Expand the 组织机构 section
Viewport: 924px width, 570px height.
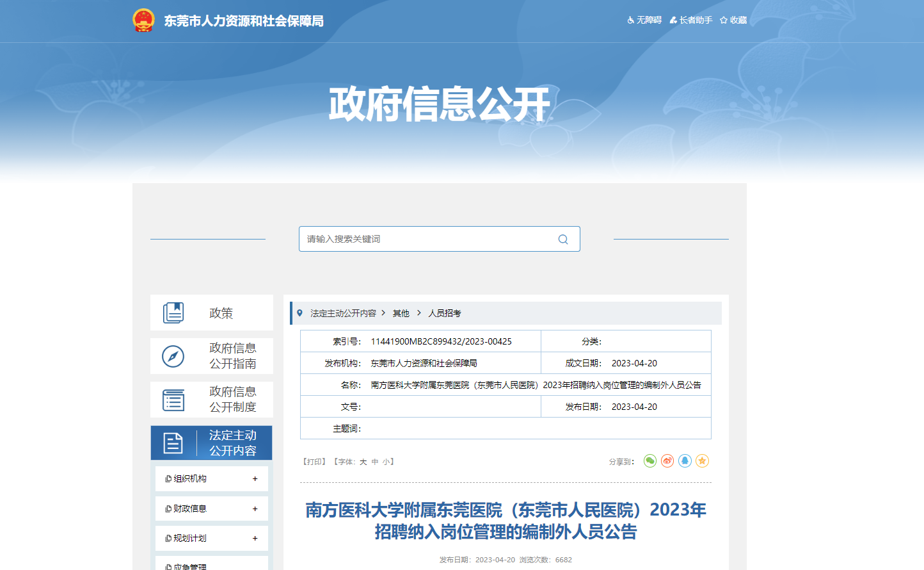pyautogui.click(x=255, y=478)
